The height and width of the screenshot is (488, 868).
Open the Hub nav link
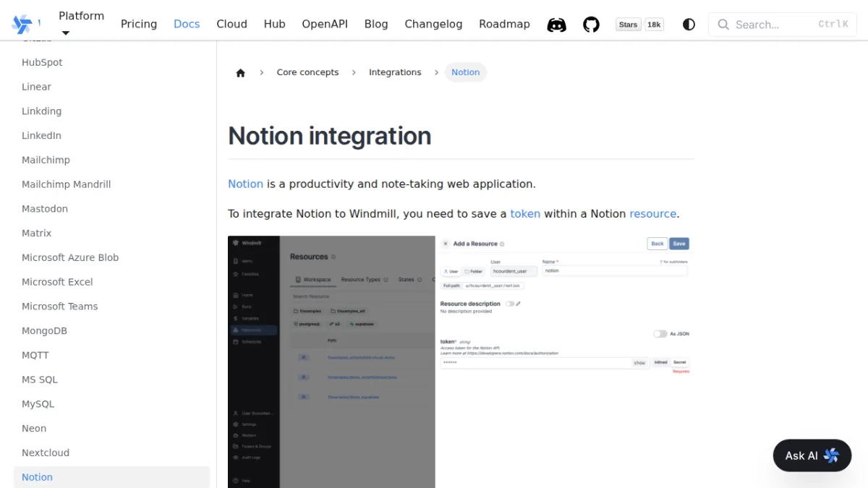click(x=275, y=24)
